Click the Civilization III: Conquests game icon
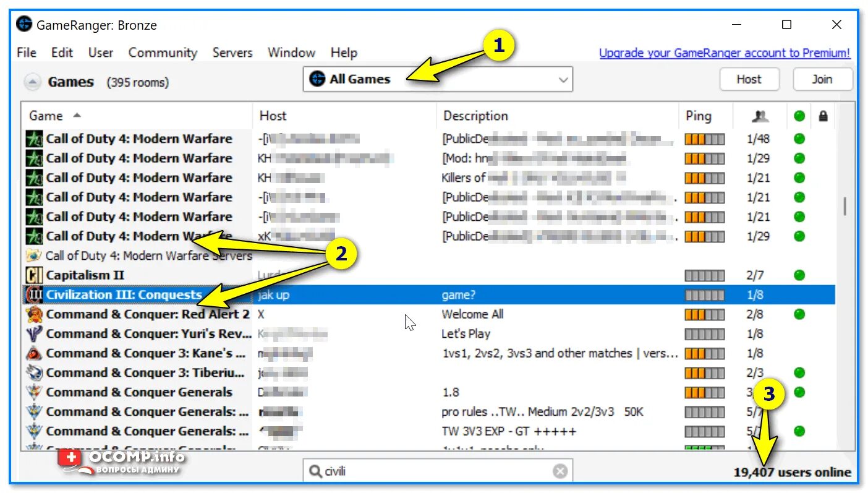Screen dimensions: 868x493 click(x=33, y=295)
